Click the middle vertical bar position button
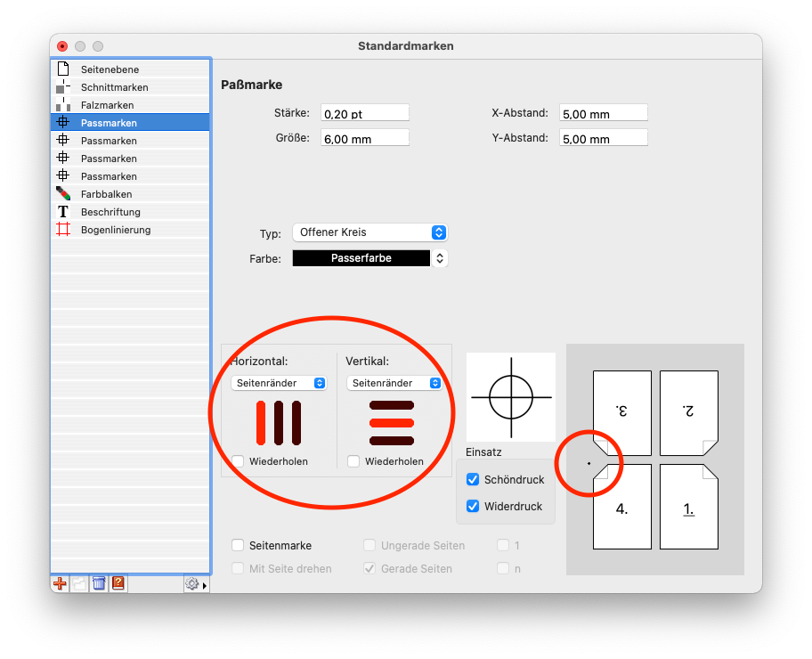The width and height of the screenshot is (812, 659). coord(279,423)
